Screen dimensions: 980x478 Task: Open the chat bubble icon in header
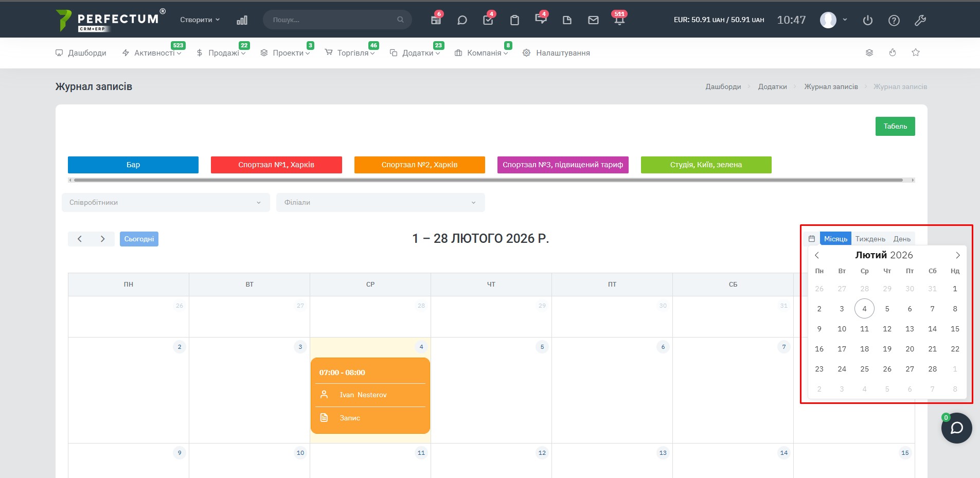pos(462,20)
